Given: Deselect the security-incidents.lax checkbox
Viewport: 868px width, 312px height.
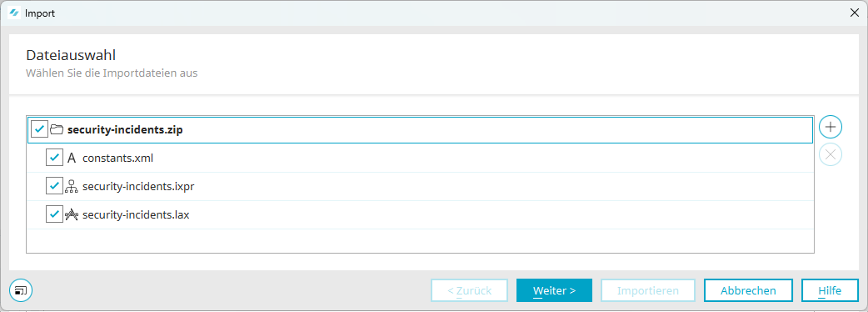Looking at the screenshot, I should (54, 215).
